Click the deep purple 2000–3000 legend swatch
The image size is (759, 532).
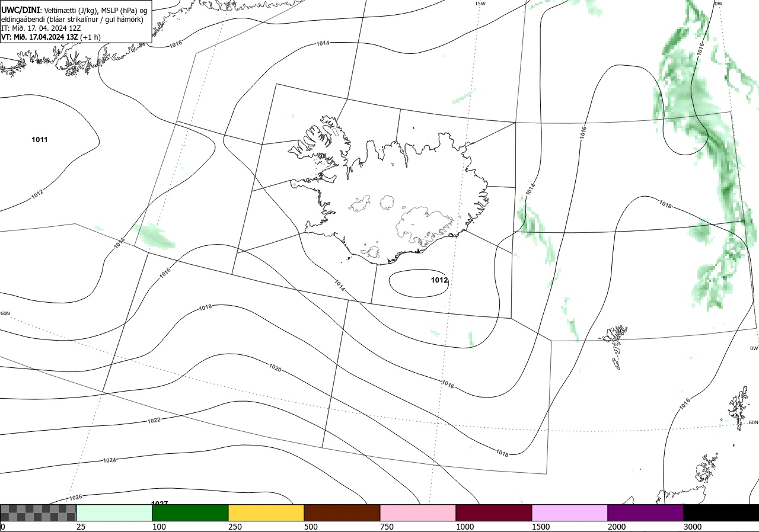pos(646,512)
